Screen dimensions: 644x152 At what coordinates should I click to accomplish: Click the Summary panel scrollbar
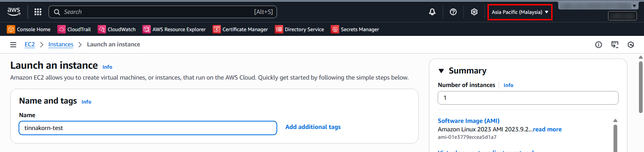pos(615,137)
